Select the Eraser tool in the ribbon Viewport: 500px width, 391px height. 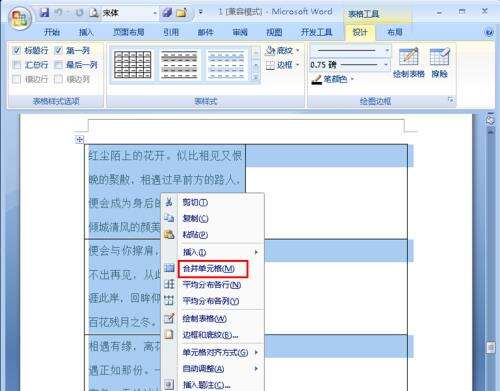(x=440, y=57)
